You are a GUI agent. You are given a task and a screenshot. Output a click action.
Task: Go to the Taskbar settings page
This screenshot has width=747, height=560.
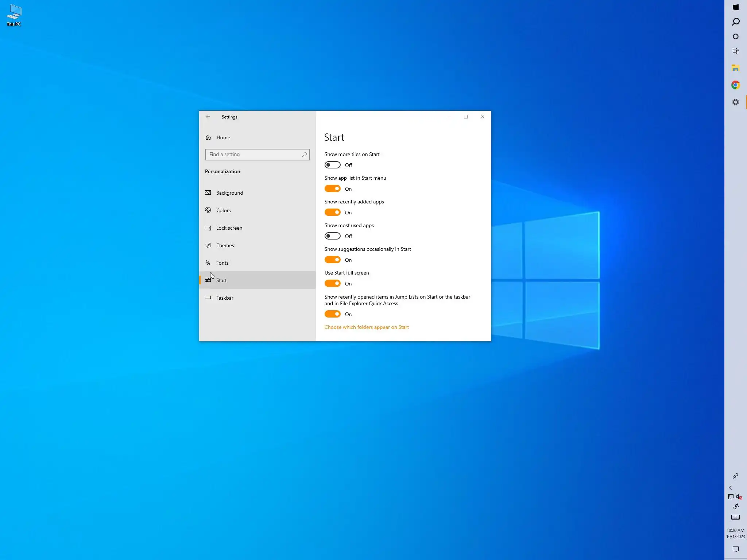225,298
